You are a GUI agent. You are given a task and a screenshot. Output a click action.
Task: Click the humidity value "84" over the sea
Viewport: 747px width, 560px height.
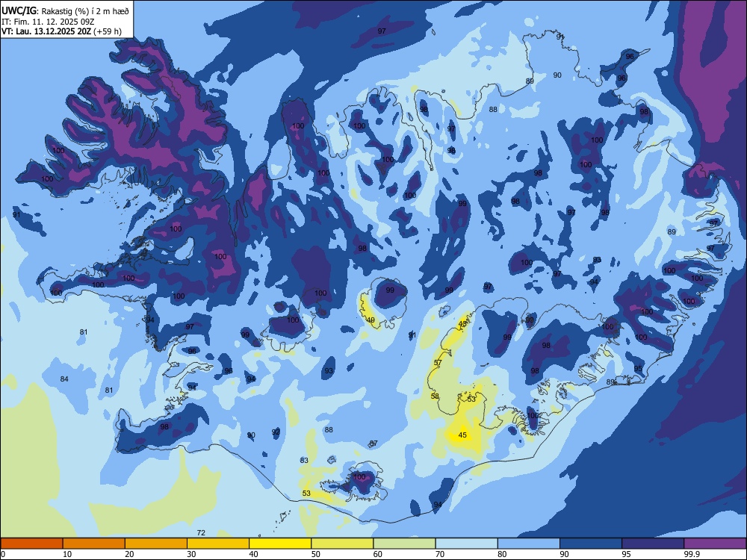click(x=64, y=379)
